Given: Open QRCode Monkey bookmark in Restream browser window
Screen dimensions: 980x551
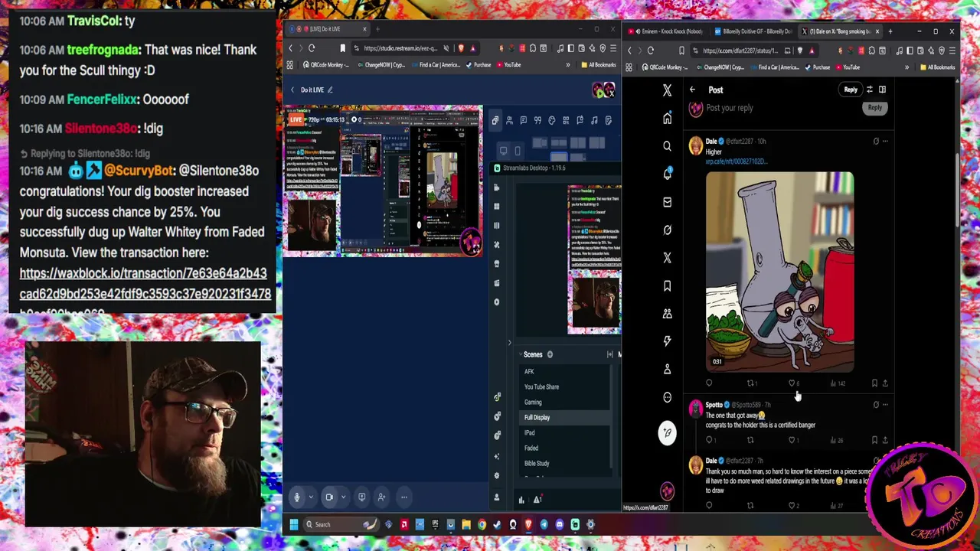Looking at the screenshot, I should tap(325, 65).
